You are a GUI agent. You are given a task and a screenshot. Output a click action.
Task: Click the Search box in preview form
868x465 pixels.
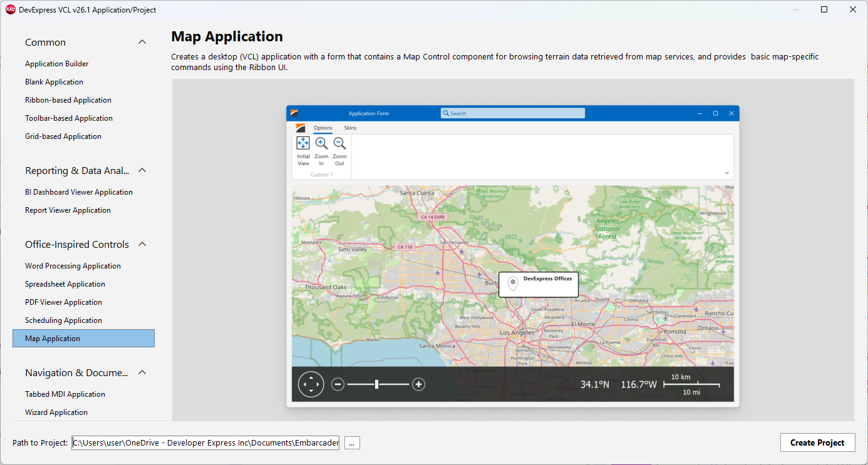click(513, 113)
